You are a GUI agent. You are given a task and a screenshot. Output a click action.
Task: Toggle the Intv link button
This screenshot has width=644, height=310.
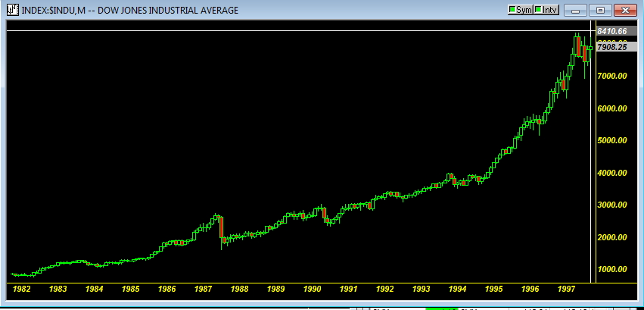(x=546, y=10)
